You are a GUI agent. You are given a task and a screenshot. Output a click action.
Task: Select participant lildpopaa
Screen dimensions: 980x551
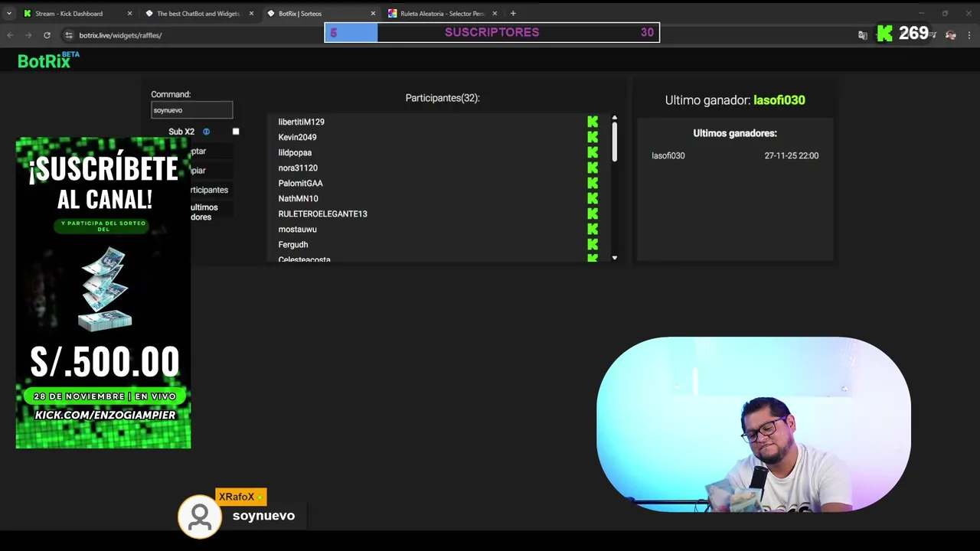pos(295,152)
